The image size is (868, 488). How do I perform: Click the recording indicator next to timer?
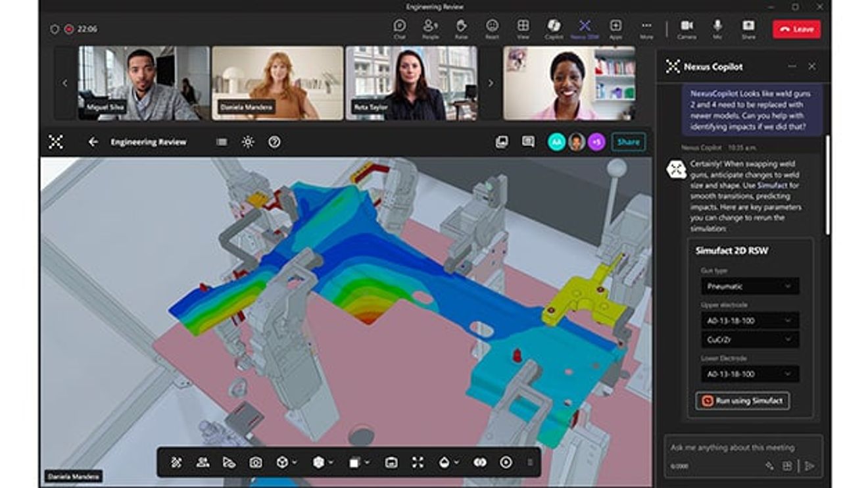(69, 29)
